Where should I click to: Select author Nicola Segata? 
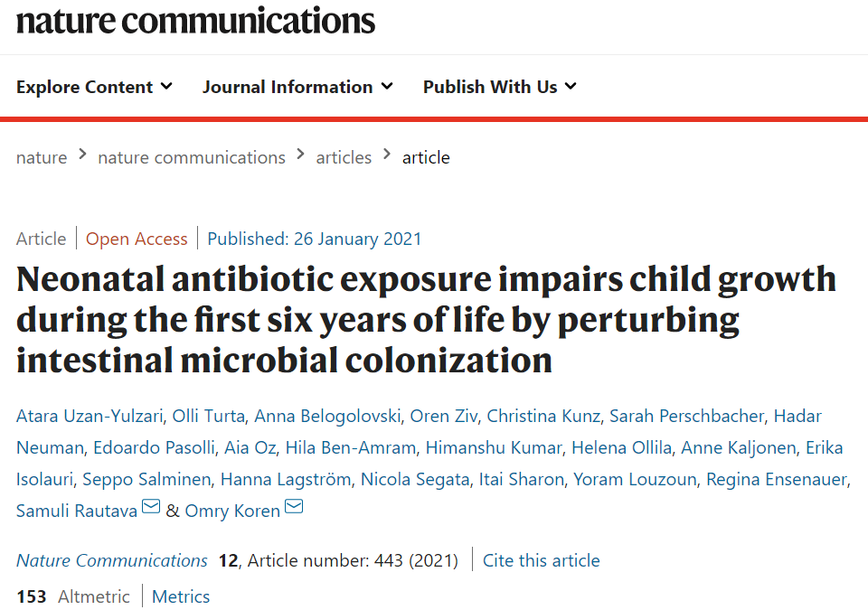click(x=415, y=479)
